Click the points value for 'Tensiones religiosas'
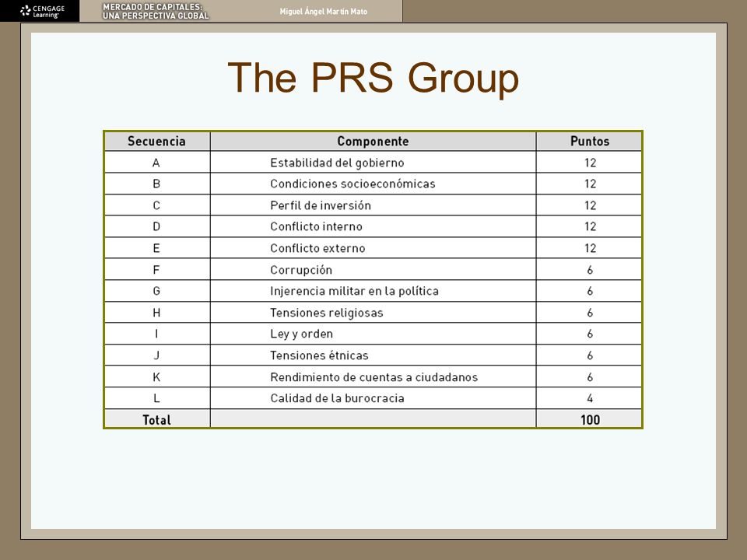This screenshot has height=560, width=747. (x=590, y=313)
